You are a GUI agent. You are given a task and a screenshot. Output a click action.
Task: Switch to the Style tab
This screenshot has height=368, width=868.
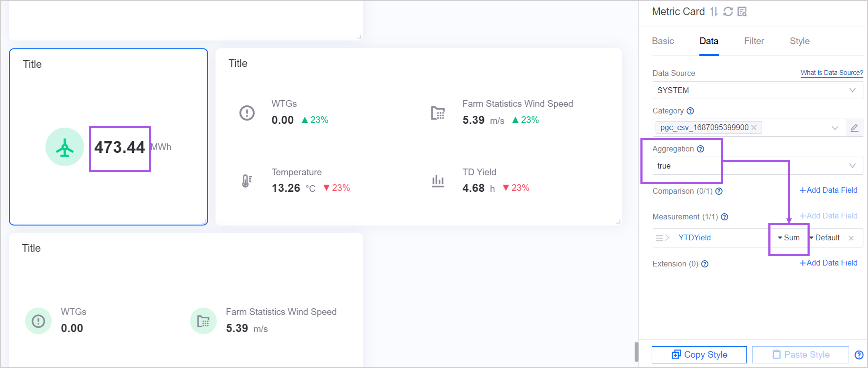pos(799,41)
